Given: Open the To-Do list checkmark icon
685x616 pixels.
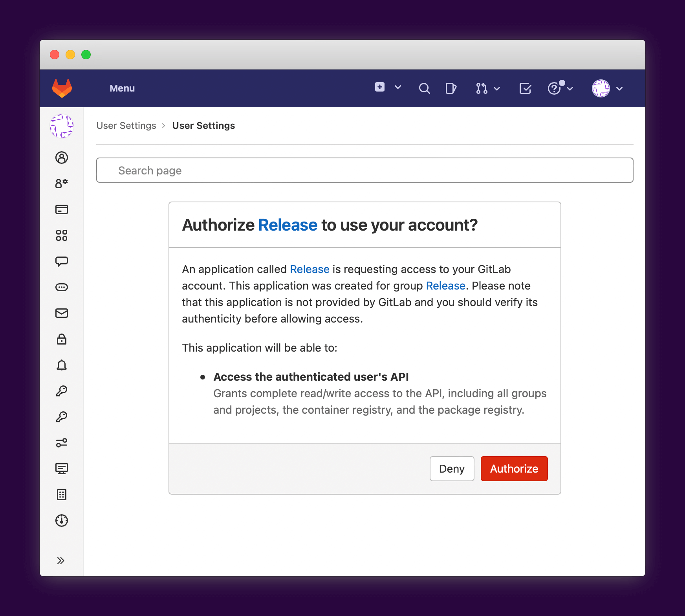Looking at the screenshot, I should coord(525,88).
